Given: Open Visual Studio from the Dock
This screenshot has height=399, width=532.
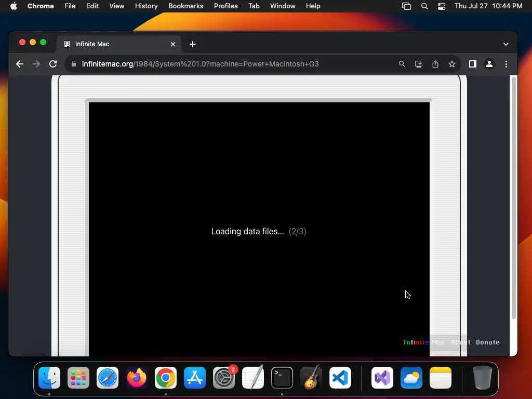Looking at the screenshot, I should pyautogui.click(x=382, y=378).
